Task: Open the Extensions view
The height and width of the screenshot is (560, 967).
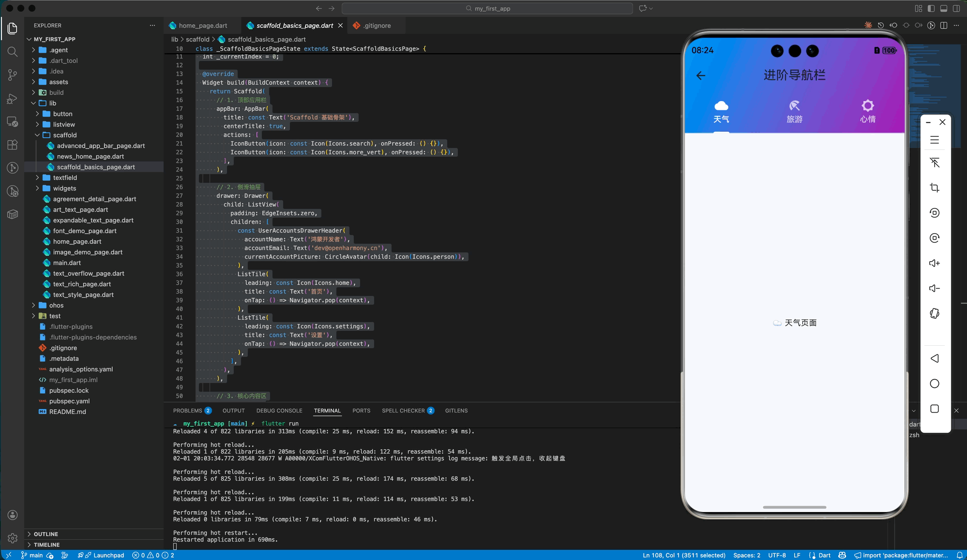Action: 13,145
